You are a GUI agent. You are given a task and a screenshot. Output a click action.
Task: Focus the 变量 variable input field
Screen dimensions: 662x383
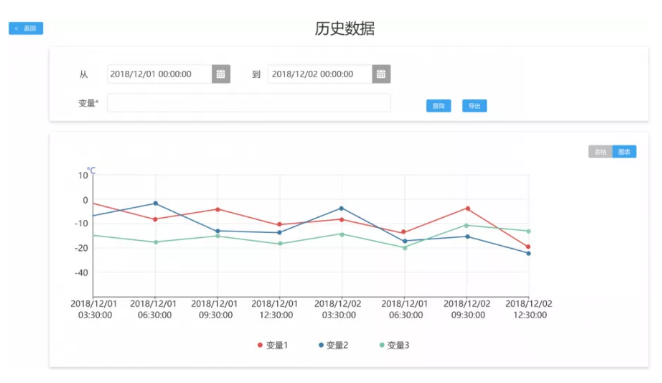pos(249,103)
